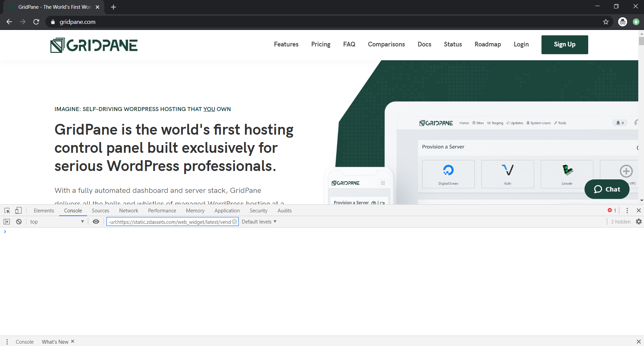This screenshot has height=346, width=644.
Task: Click the scrollbar down arrow
Action: (641, 201)
